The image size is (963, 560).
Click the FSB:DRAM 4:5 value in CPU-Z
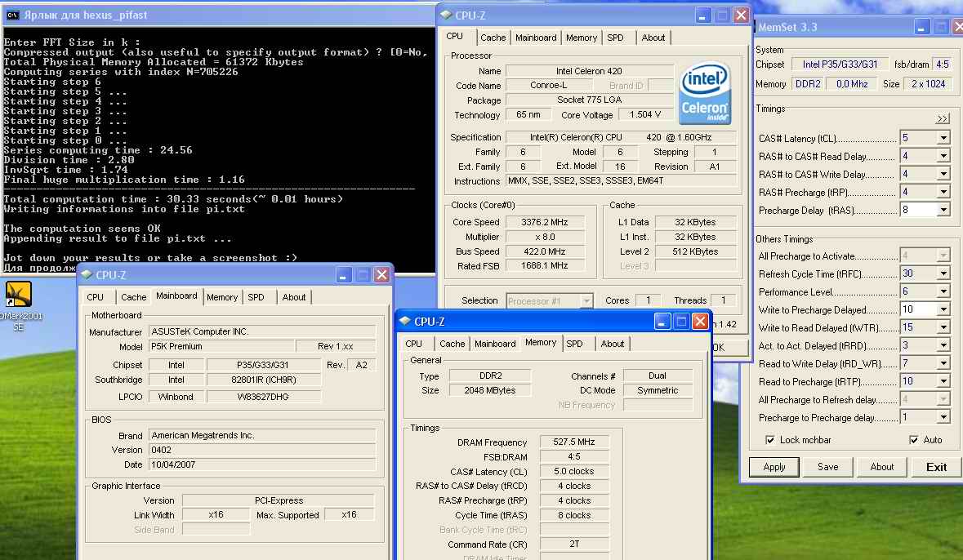574,456
